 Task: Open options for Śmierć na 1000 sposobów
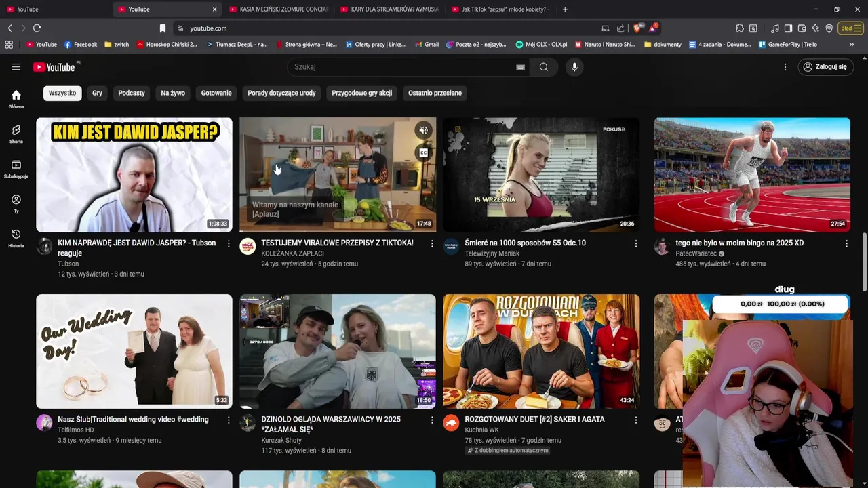(x=635, y=243)
